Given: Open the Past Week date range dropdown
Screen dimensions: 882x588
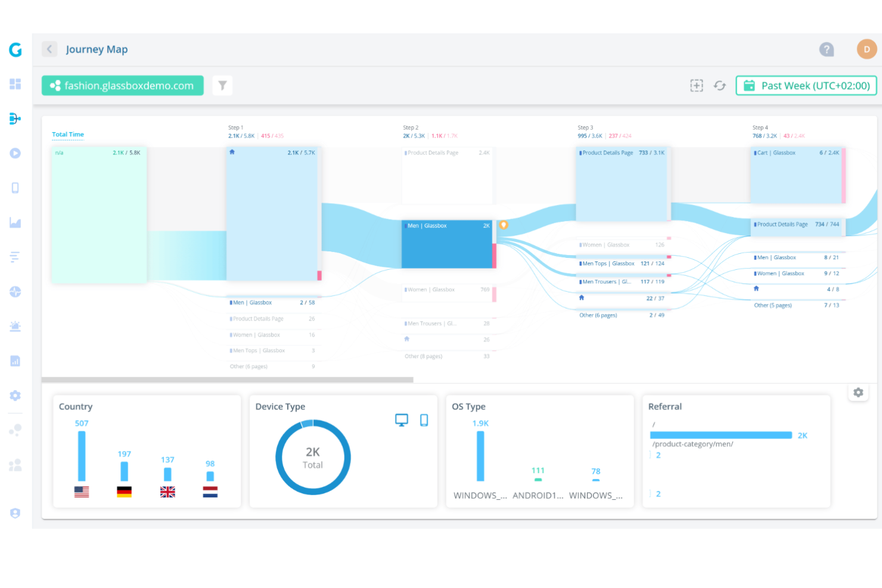Looking at the screenshot, I should pyautogui.click(x=806, y=86).
